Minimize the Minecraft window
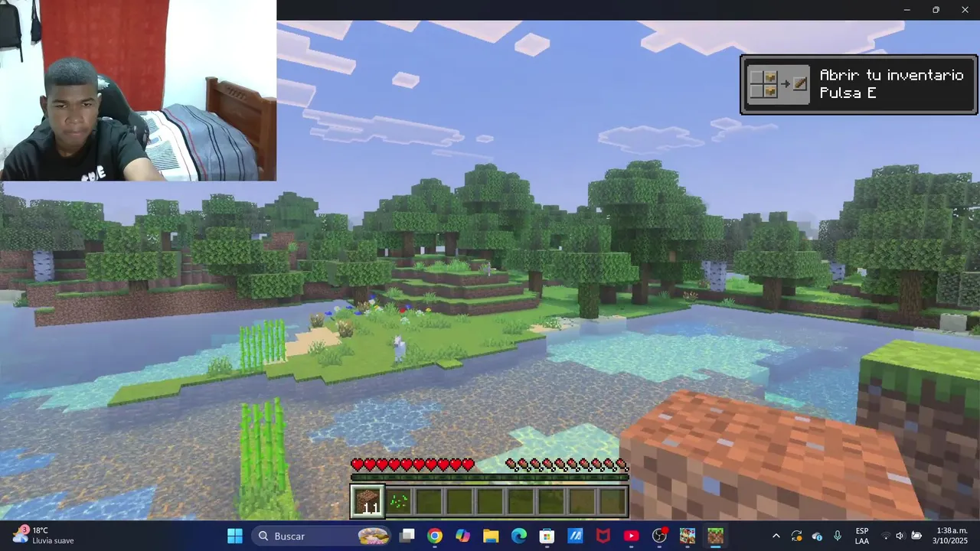Viewport: 980px width, 551px height. click(906, 10)
